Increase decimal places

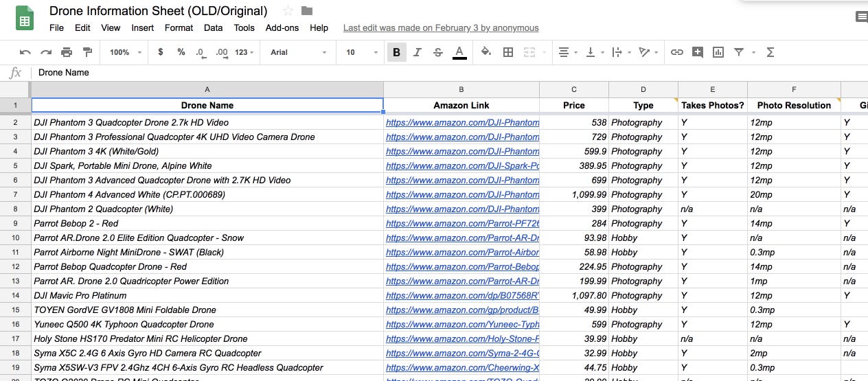222,52
